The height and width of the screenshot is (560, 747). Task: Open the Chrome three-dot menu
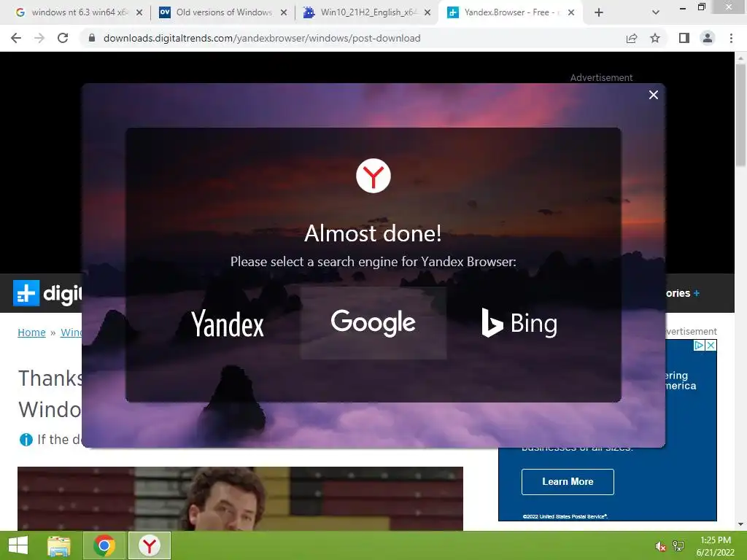pos(731,38)
